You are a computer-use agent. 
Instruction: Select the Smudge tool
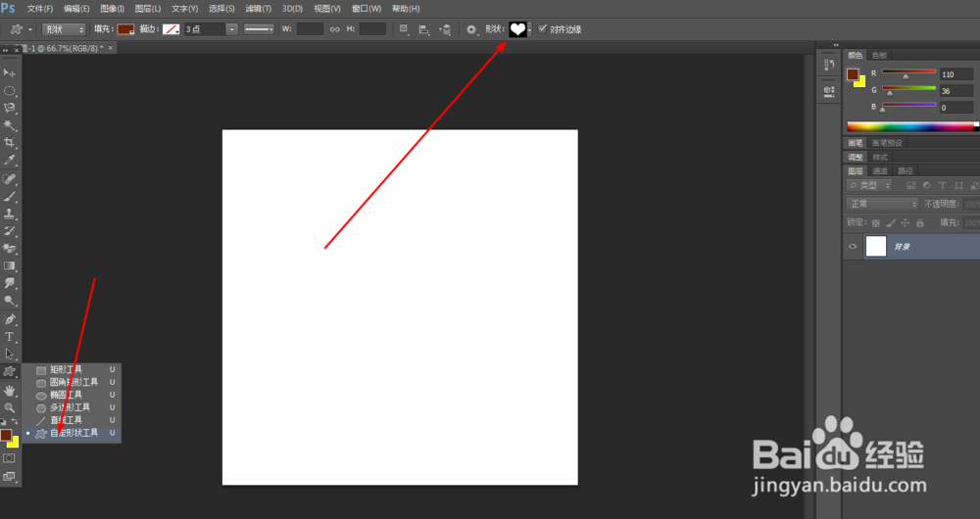click(x=10, y=283)
